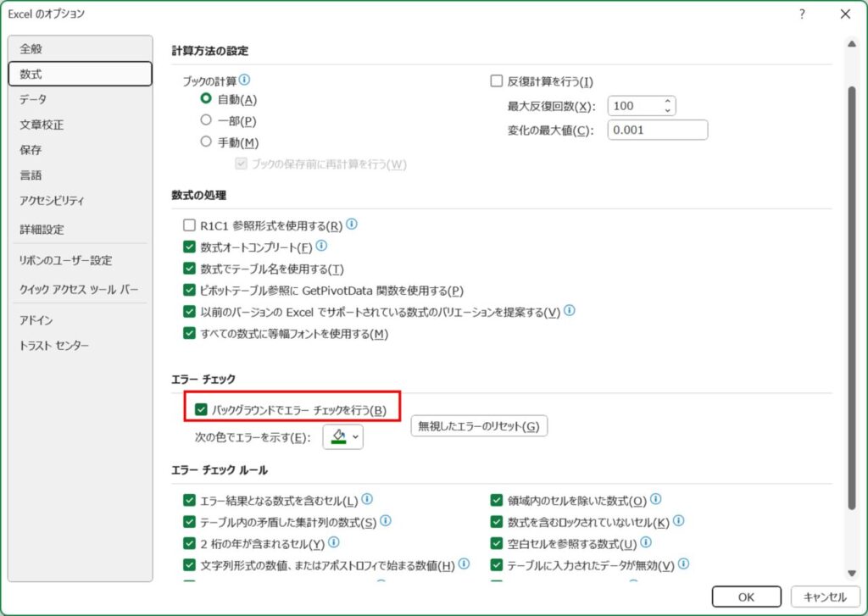Click info icon after 数式のバリエーションを提案する
This screenshot has width=868, height=616.
pyautogui.click(x=569, y=310)
